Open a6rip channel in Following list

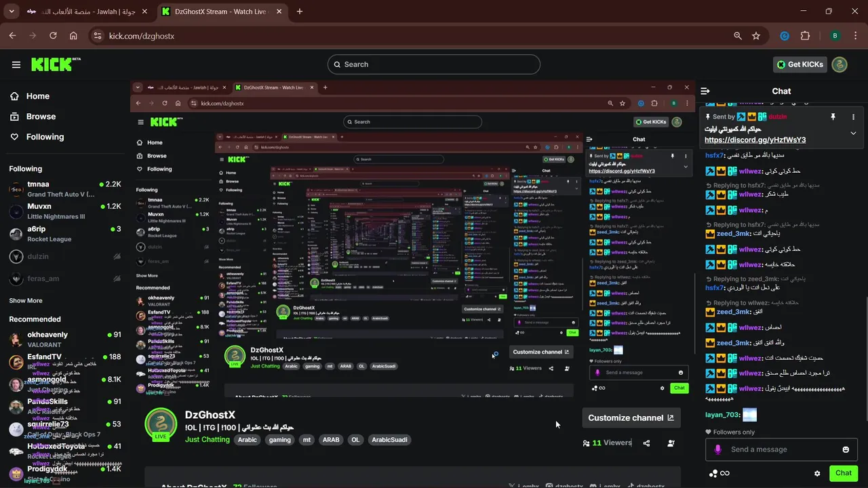[65, 234]
